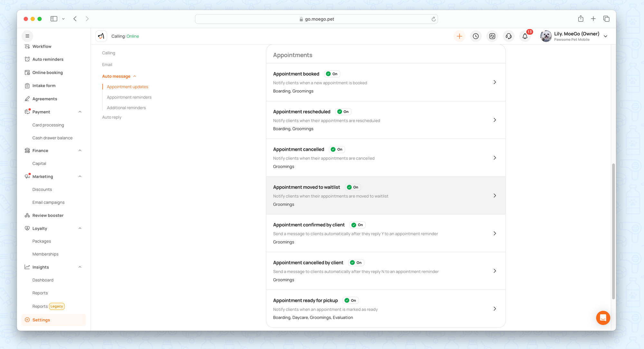Collapse the Payment section in sidebar

(80, 112)
